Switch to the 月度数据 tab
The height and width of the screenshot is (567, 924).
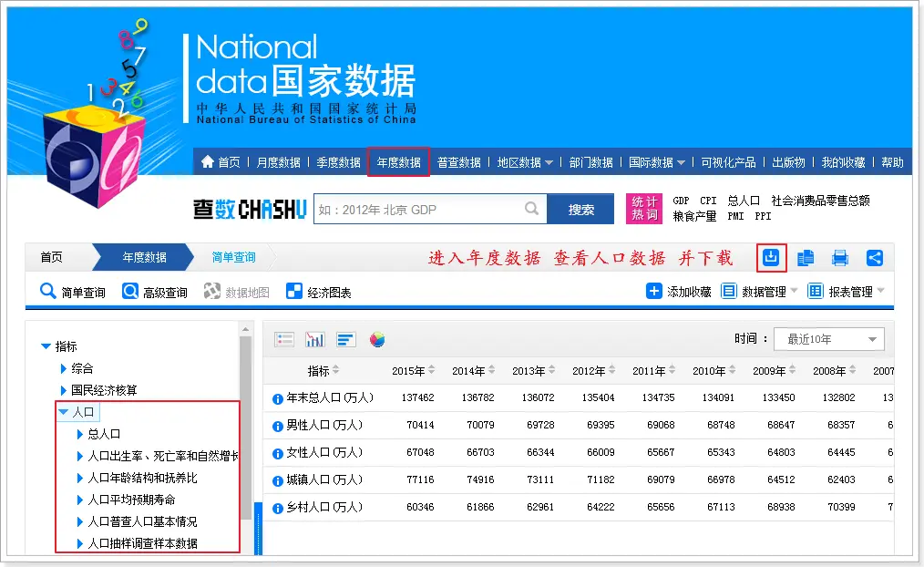point(280,161)
